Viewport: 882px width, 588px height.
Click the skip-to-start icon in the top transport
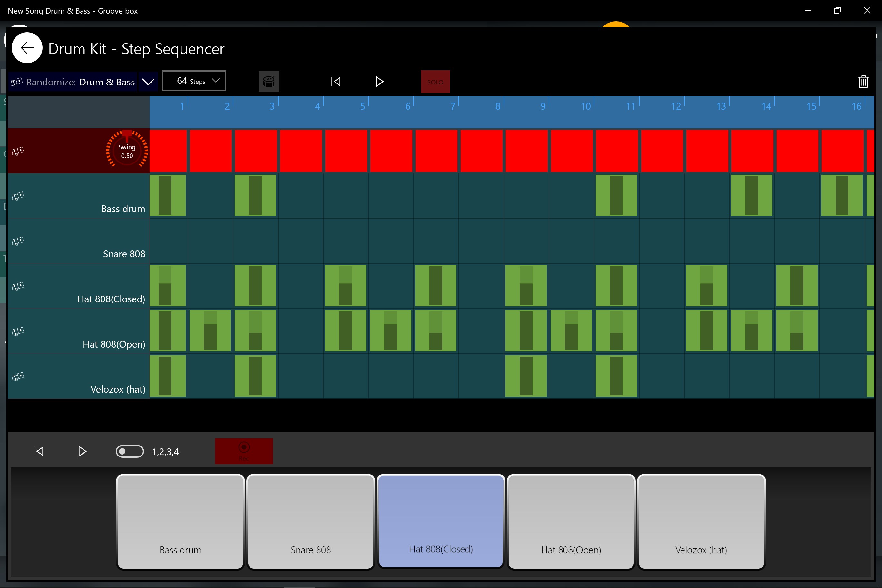(x=335, y=81)
